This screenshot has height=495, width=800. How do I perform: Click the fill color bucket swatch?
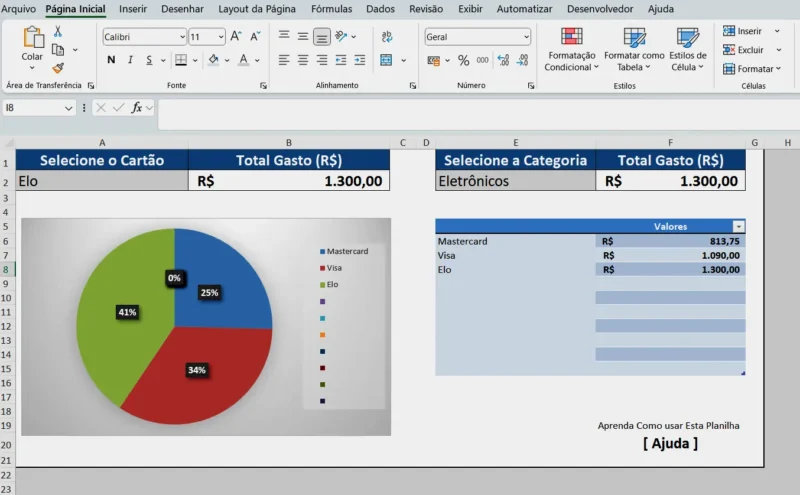pos(212,60)
